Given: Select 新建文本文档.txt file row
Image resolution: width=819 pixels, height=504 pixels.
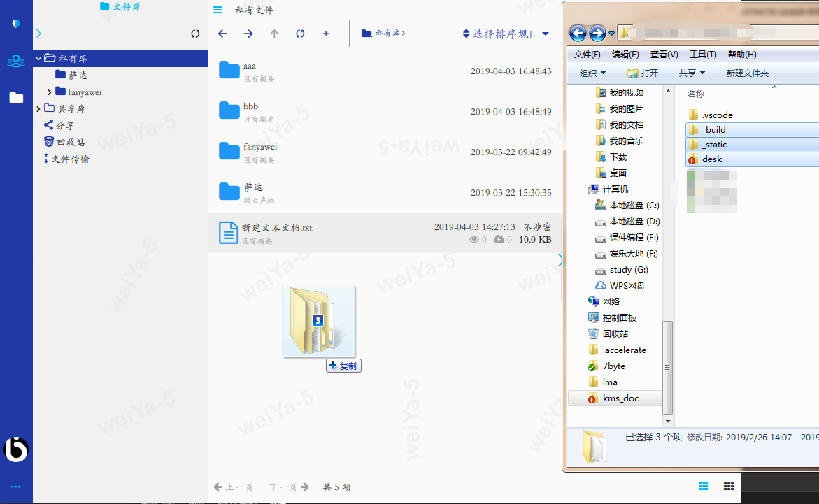Looking at the screenshot, I should pyautogui.click(x=385, y=233).
